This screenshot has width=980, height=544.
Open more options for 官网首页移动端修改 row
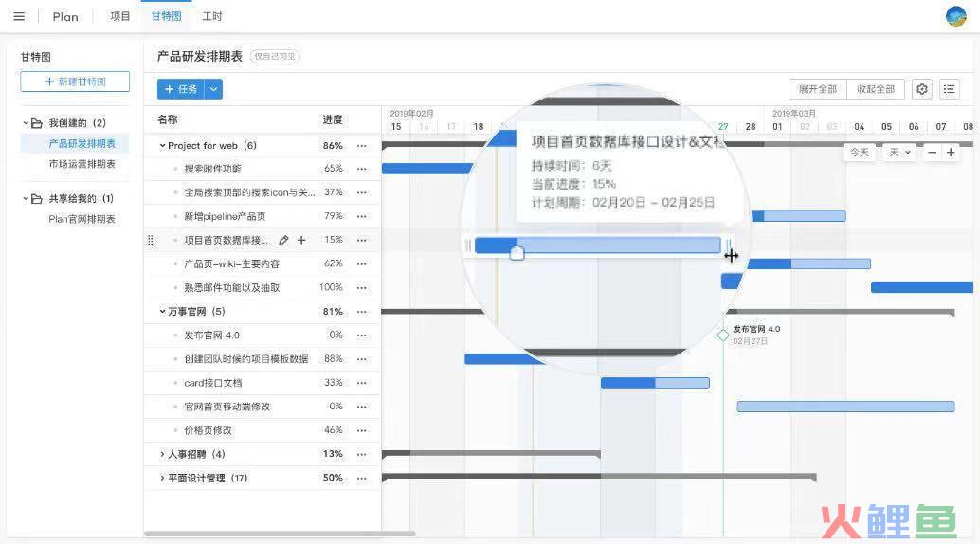click(x=362, y=407)
